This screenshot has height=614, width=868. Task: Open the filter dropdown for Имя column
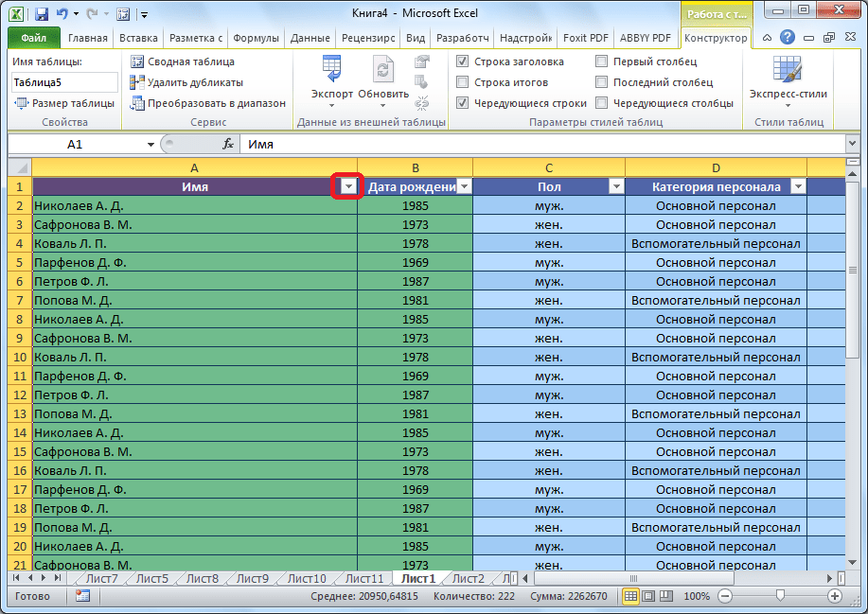[x=348, y=187]
